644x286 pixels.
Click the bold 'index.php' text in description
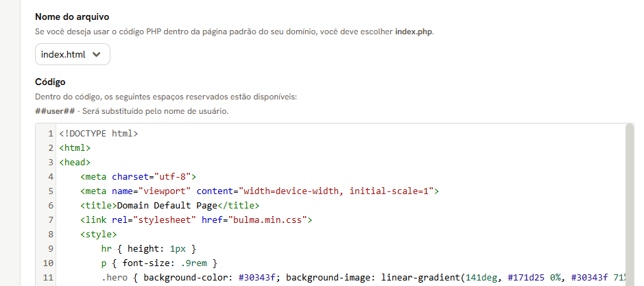[414, 32]
